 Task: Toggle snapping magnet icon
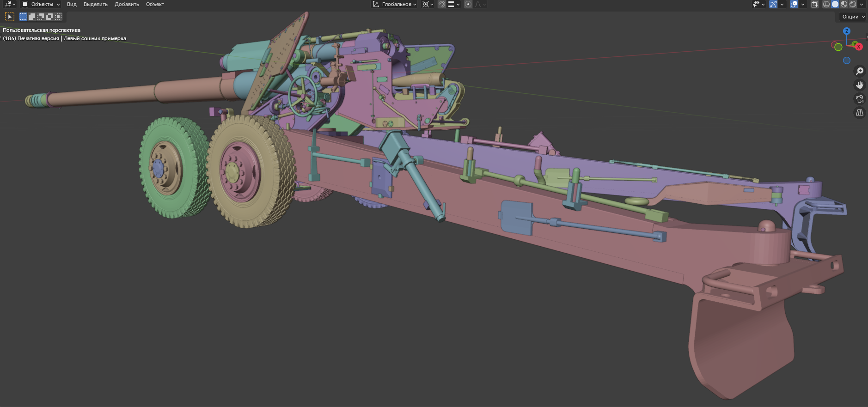(442, 4)
